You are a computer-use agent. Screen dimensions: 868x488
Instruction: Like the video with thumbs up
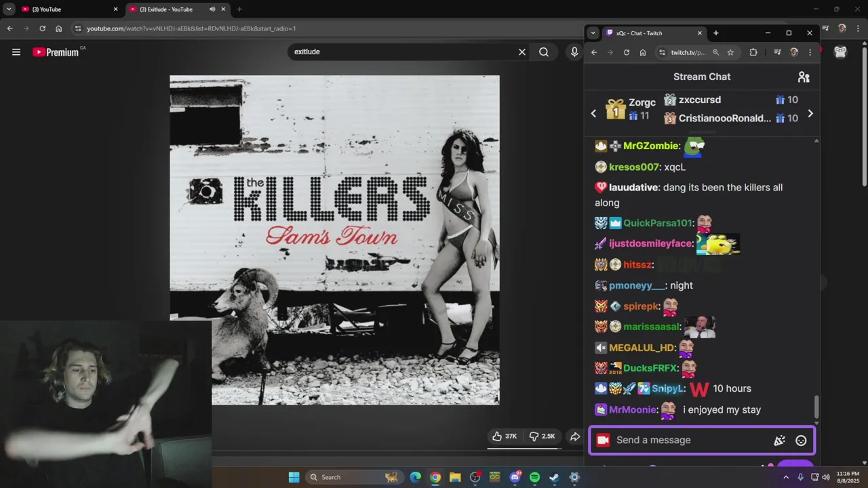pos(505,436)
